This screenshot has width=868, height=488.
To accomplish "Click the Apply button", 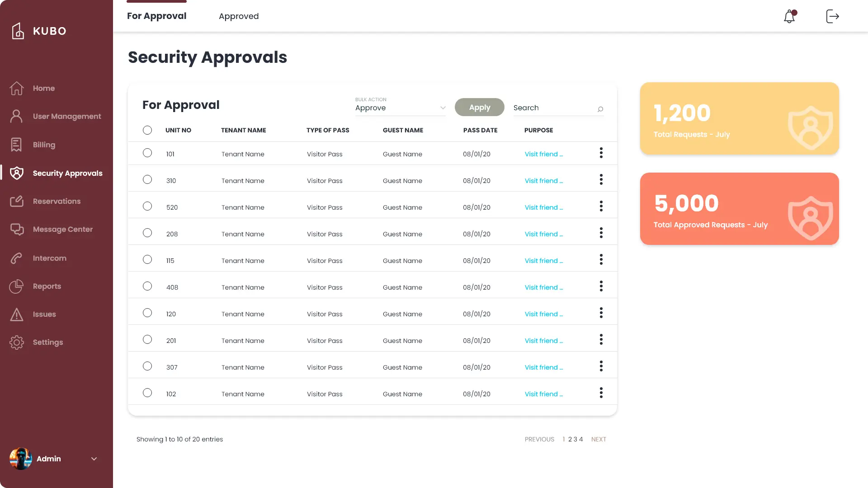I will pyautogui.click(x=479, y=108).
